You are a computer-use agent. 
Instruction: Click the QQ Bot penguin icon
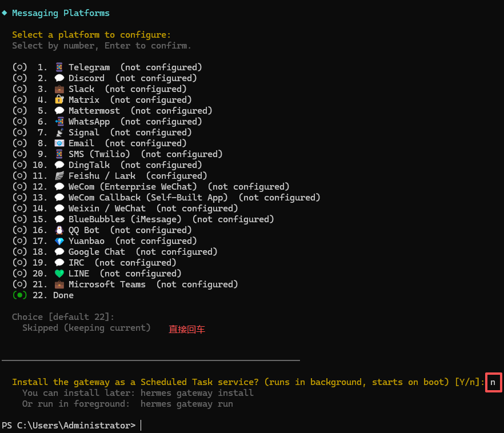tap(59, 230)
